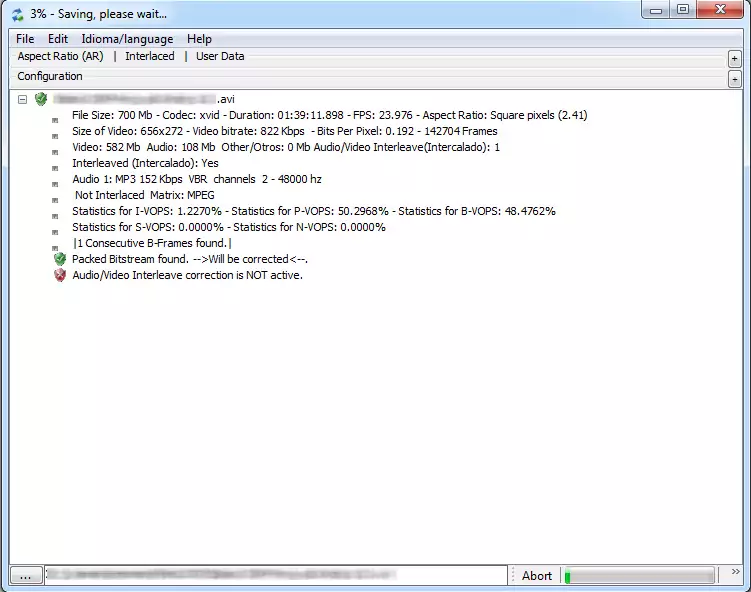Screen dimensions: 751x592
Task: Click the green shield next to Packed Bitstream found
Action: [60, 259]
